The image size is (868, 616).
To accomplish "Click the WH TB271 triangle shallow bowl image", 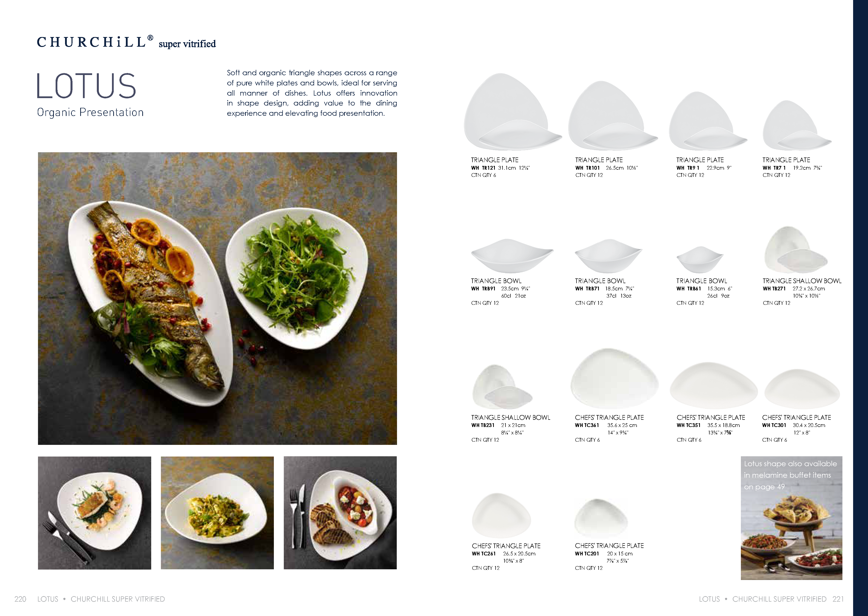I will point(796,250).
